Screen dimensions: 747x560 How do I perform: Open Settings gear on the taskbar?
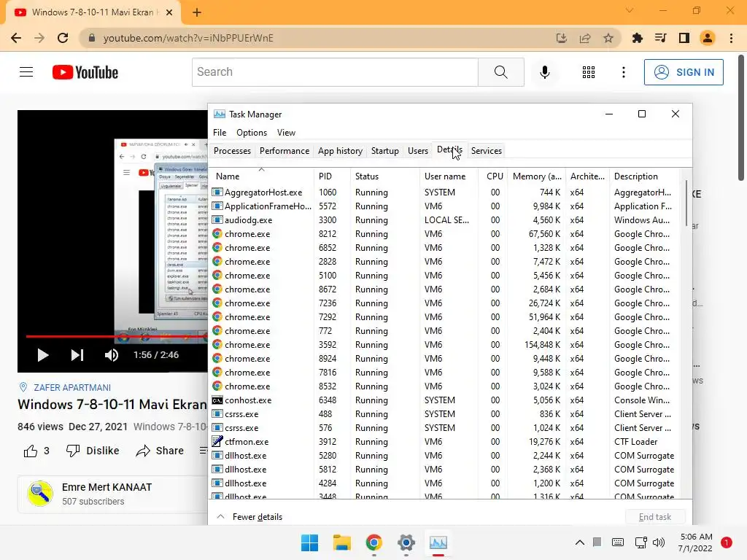coord(406,542)
